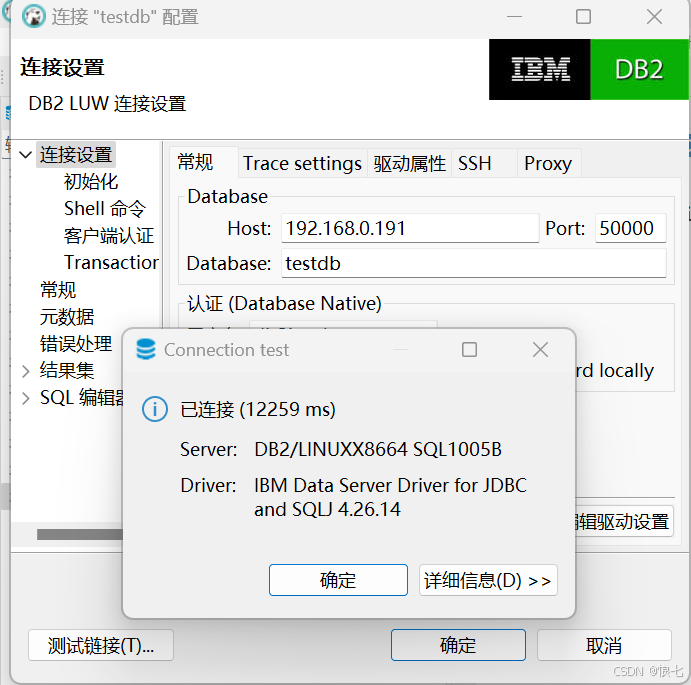Image resolution: width=691 pixels, height=685 pixels.
Task: Open the 编辑驱动设置 button
Action: 624,521
